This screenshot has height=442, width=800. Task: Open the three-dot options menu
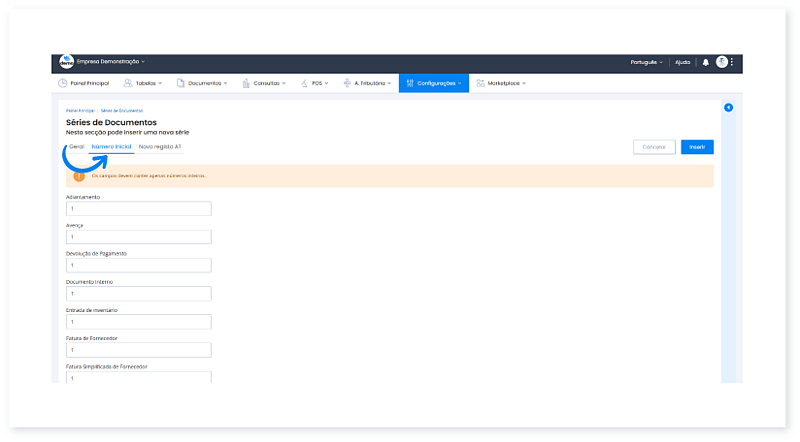pyautogui.click(x=732, y=62)
